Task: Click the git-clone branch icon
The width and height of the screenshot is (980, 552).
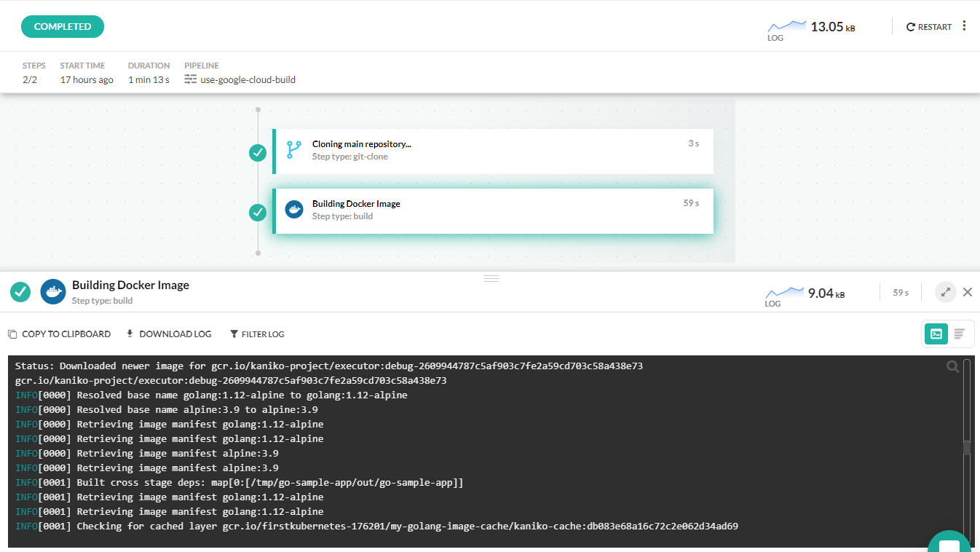Action: point(293,150)
